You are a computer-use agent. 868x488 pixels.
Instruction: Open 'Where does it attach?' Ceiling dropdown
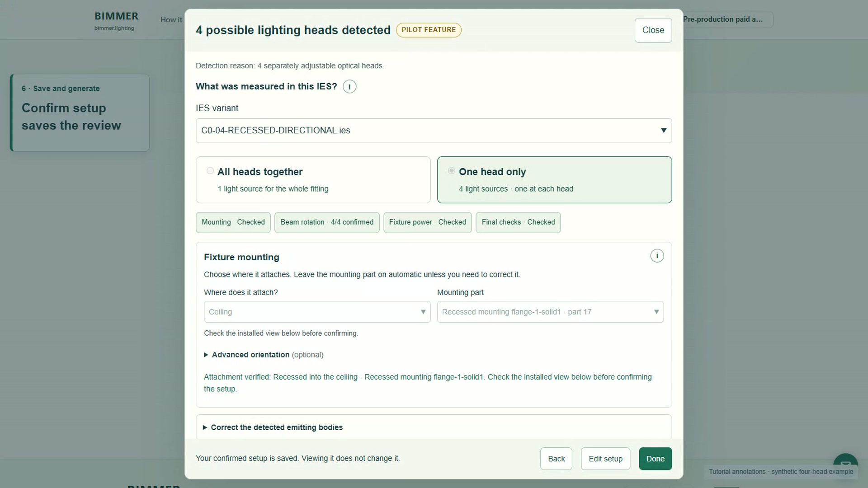point(317,312)
